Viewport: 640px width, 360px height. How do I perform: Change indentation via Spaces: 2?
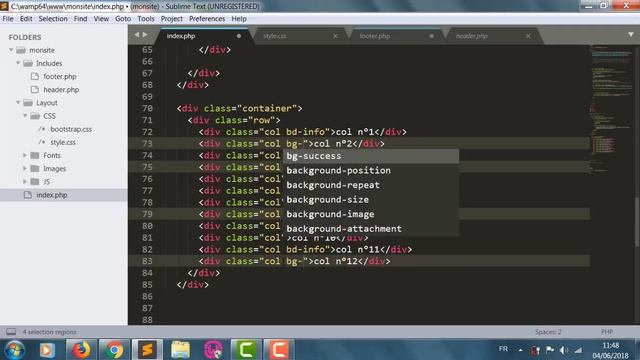(x=548, y=332)
